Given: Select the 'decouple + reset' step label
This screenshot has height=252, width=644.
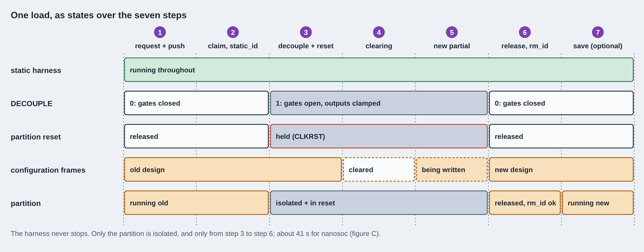Looking at the screenshot, I should coord(306,46).
